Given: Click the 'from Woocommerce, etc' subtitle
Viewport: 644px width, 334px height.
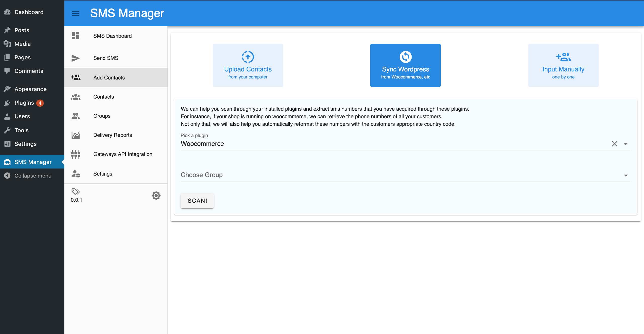Looking at the screenshot, I should click(x=406, y=77).
